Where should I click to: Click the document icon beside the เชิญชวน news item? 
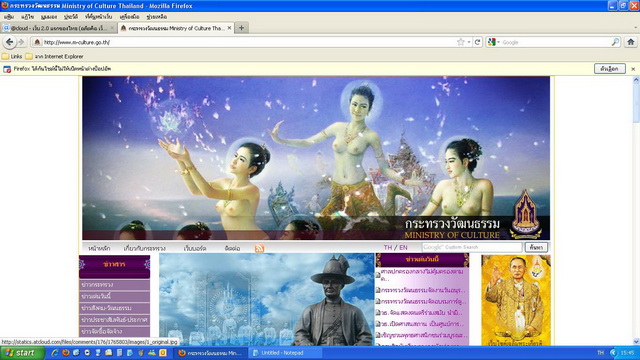click(378, 336)
